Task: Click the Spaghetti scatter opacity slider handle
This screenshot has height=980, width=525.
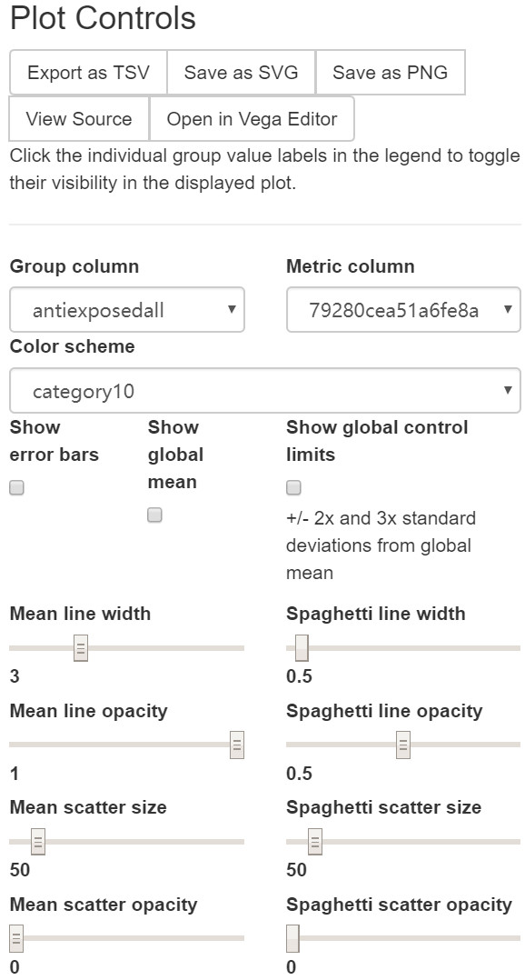Action: 292,938
